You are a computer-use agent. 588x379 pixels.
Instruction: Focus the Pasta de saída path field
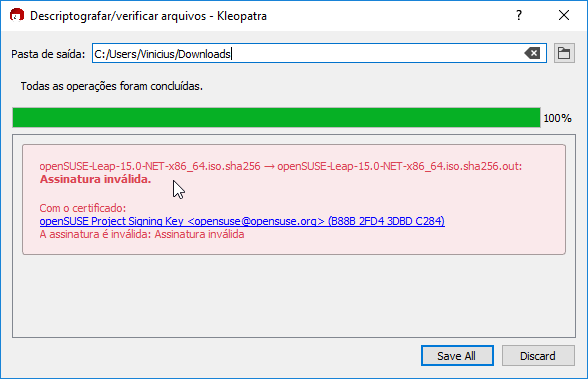319,53
